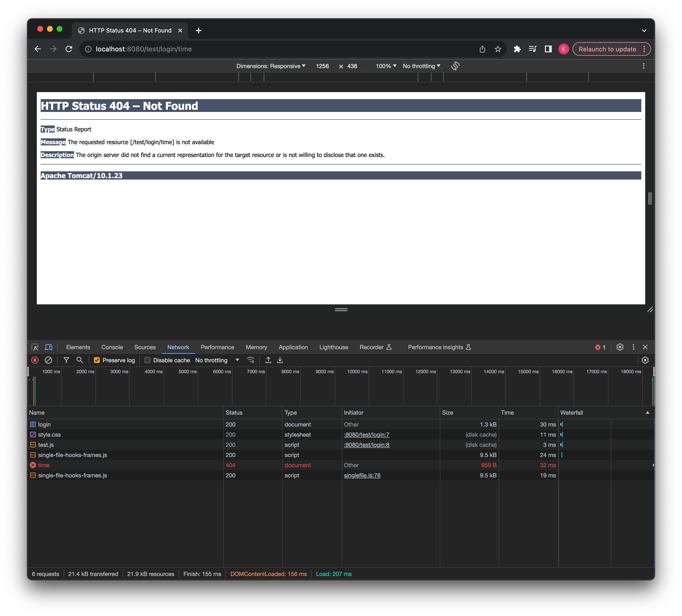The image size is (682, 616).
Task: Enable the Disable cache checkbox
Action: [x=148, y=360]
